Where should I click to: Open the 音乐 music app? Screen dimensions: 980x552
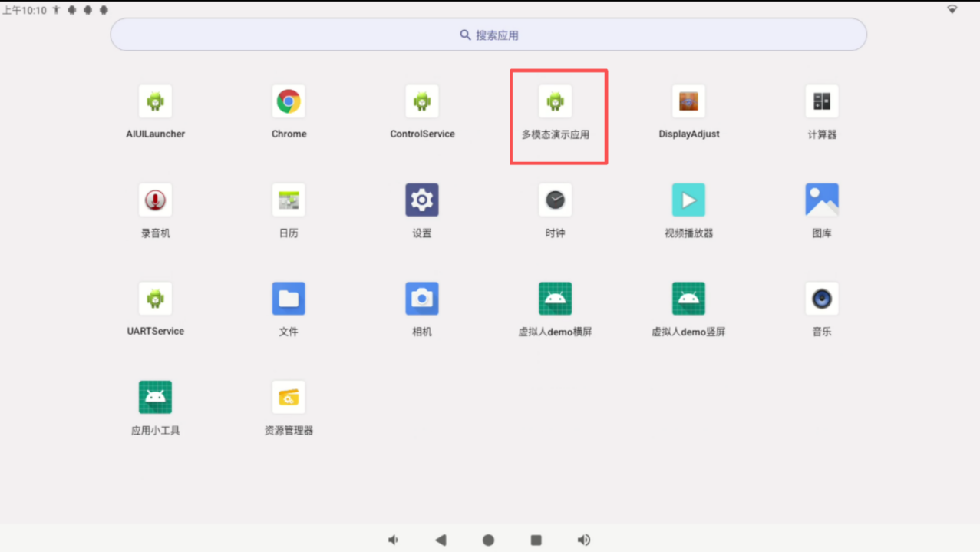[x=821, y=299]
